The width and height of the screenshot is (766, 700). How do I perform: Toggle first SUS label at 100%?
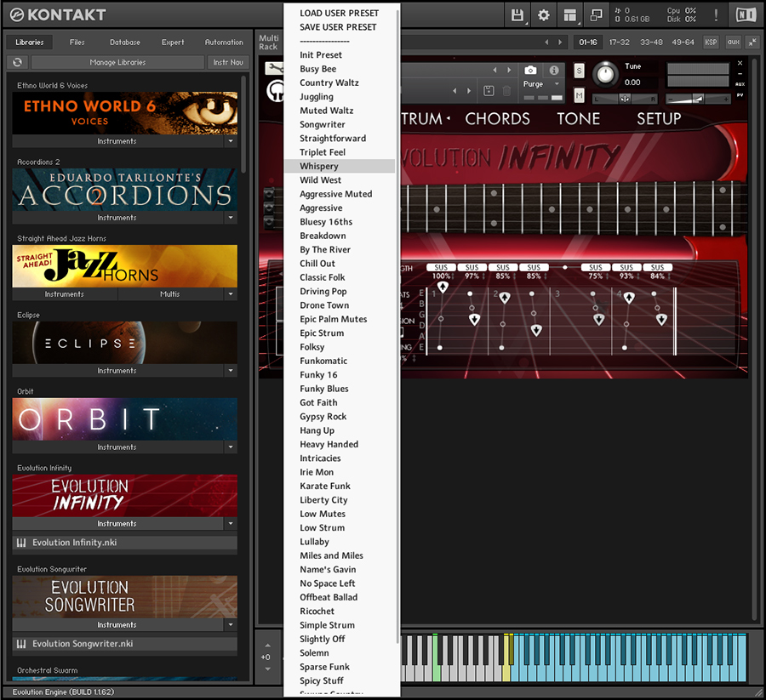click(x=441, y=268)
